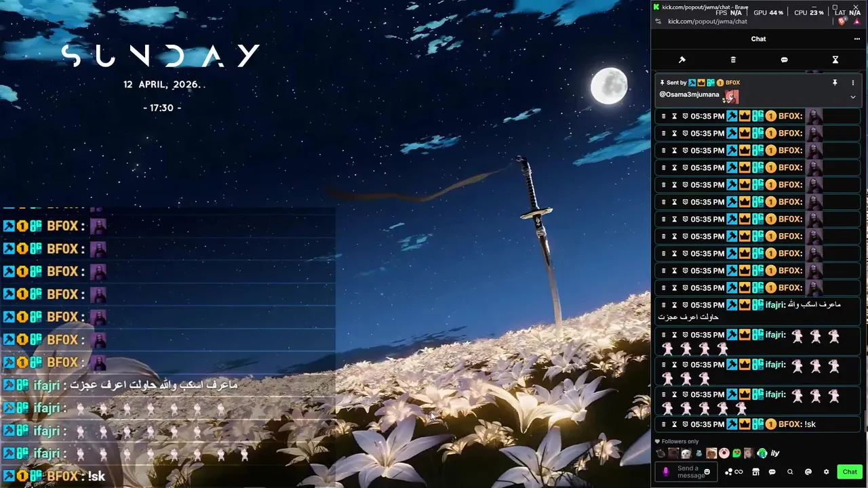The height and width of the screenshot is (488, 868).
Task: Open pinned message vertical dots menu
Action: pyautogui.click(x=853, y=83)
